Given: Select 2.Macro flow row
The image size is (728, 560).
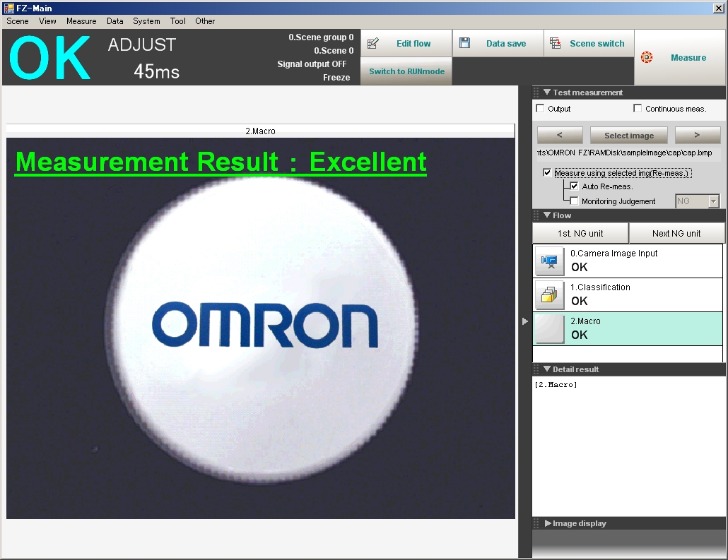Looking at the screenshot, I should pyautogui.click(x=628, y=328).
